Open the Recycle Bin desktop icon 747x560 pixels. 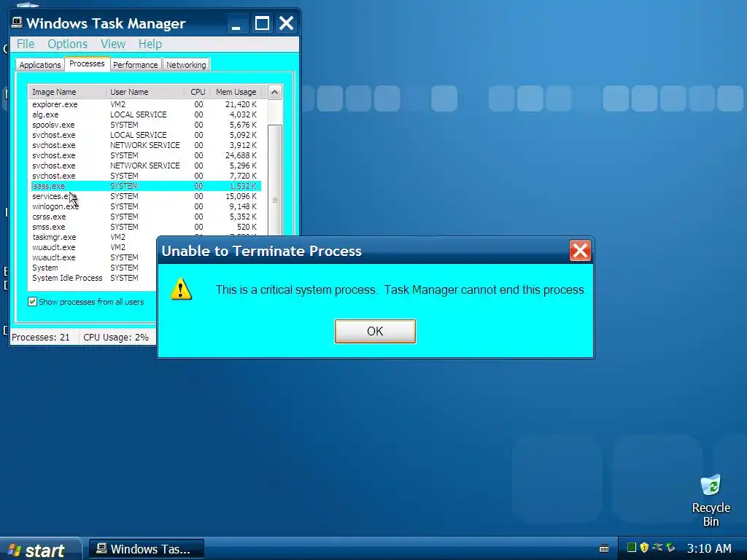(711, 500)
